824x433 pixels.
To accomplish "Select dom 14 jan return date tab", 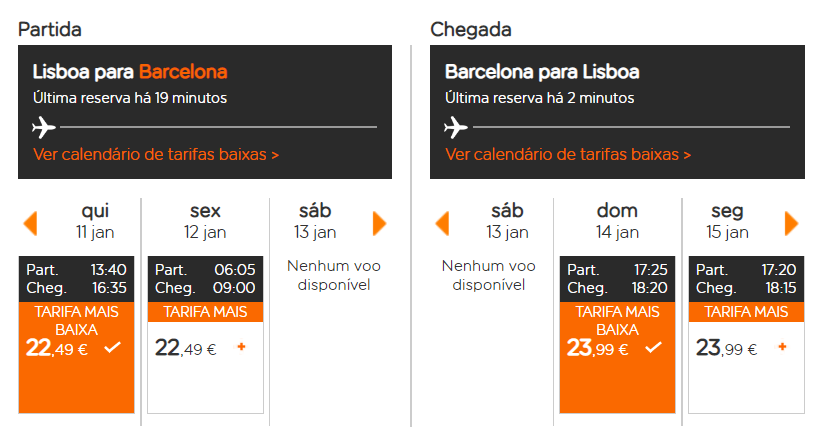I will 617,221.
